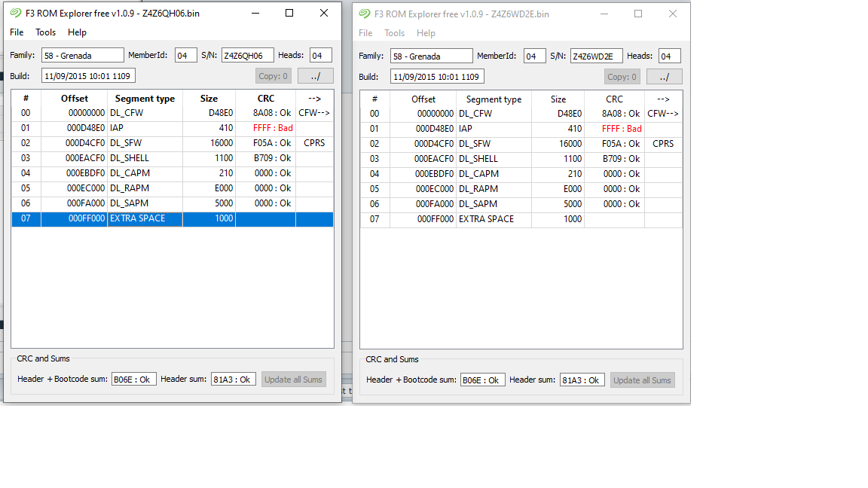Click Copy: 0 button in Z4Z6WD2E.bin window
The image size is (868, 488).
pyautogui.click(x=622, y=77)
